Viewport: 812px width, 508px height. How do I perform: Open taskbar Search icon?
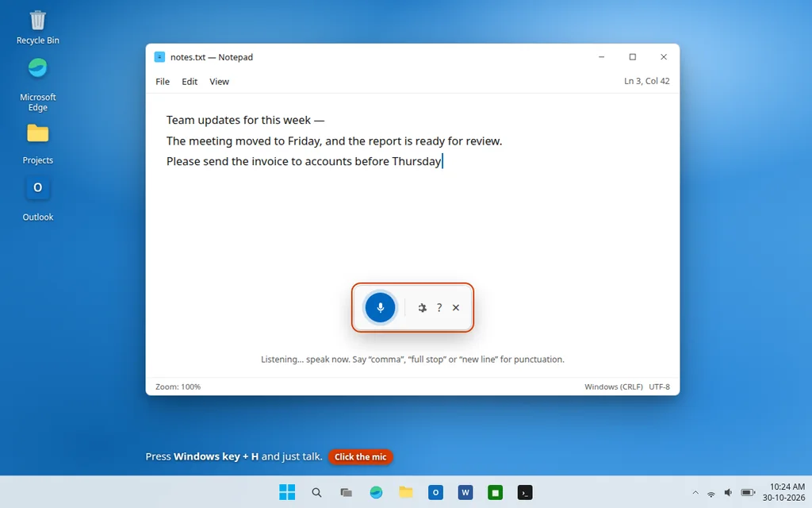click(x=316, y=492)
